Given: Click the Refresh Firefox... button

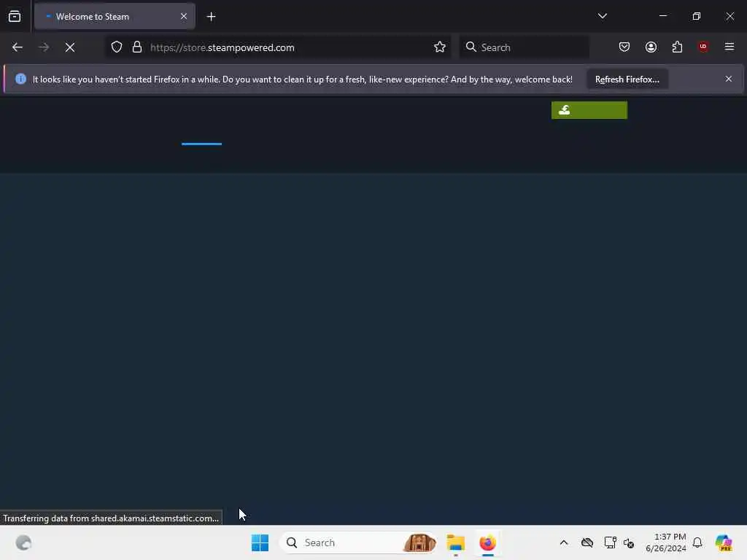Looking at the screenshot, I should tap(627, 79).
